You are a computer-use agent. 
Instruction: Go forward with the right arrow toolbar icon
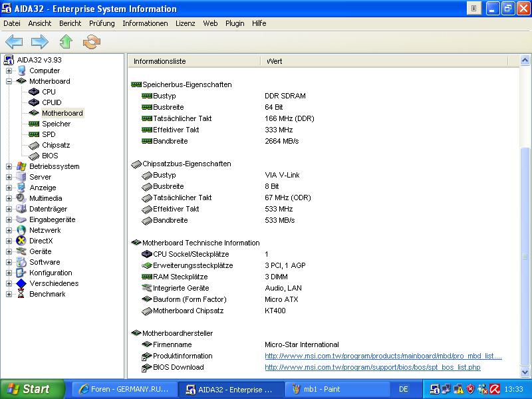point(40,42)
